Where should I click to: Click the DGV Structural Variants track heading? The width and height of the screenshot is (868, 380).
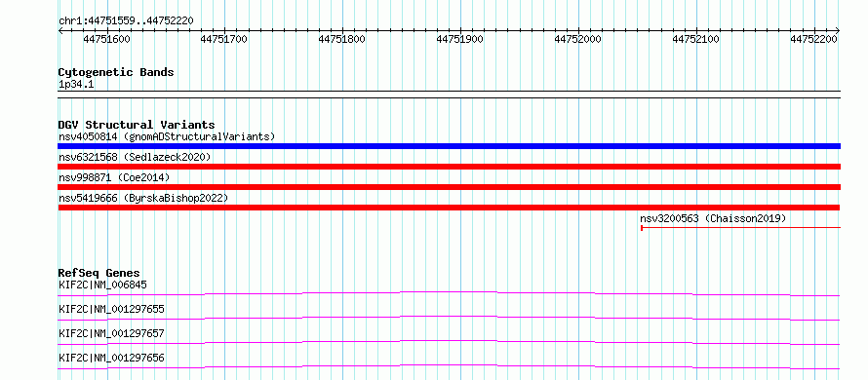pyautogui.click(x=137, y=125)
